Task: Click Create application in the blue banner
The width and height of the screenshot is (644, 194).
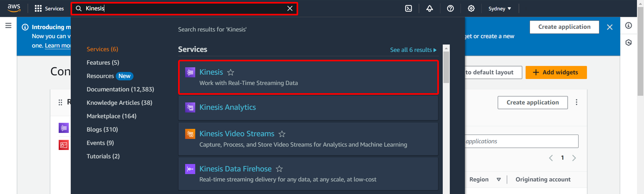Action: [564, 27]
